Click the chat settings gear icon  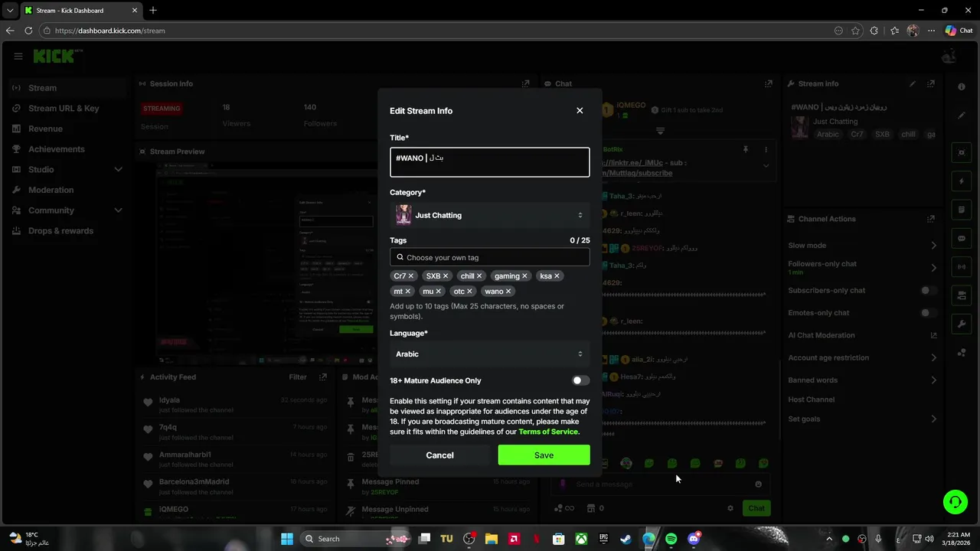tap(730, 508)
